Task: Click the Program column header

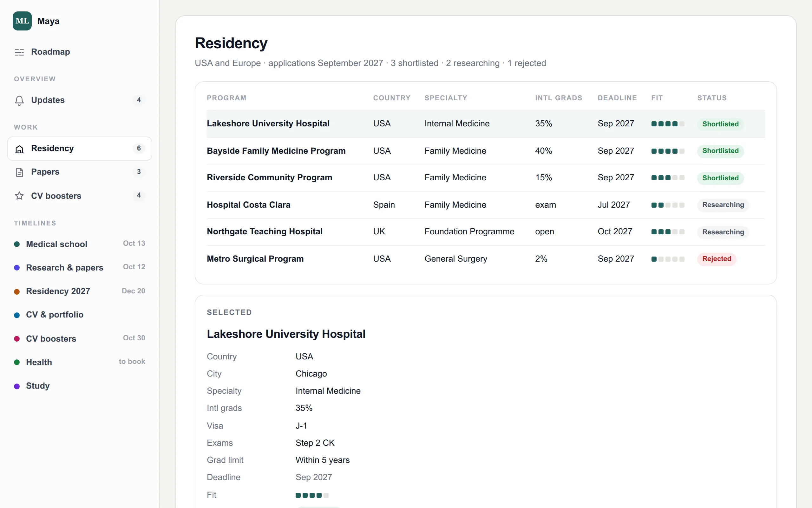Action: (x=226, y=98)
